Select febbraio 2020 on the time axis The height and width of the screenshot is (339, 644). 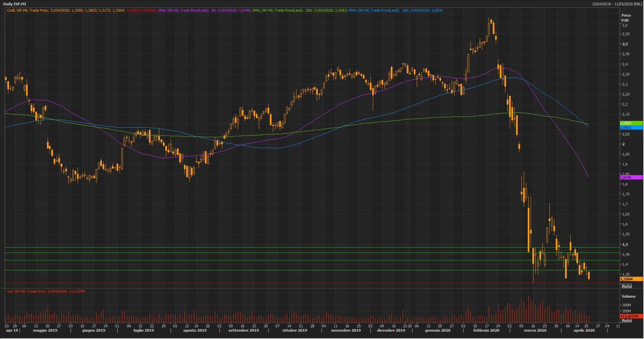486,330
